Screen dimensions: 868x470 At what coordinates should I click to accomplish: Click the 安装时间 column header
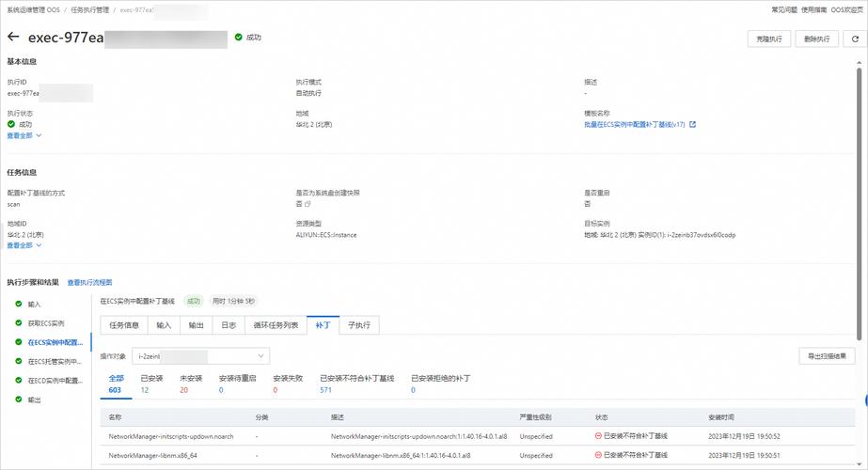point(721,417)
